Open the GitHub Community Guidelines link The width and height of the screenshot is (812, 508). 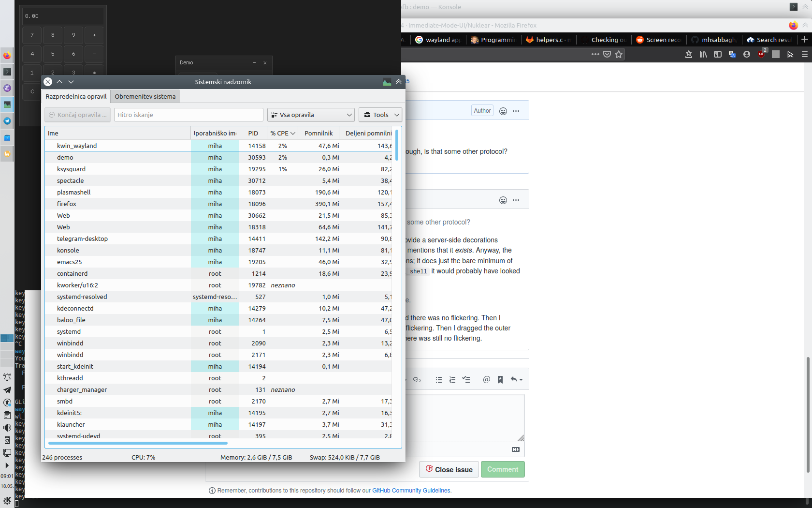[x=410, y=490]
